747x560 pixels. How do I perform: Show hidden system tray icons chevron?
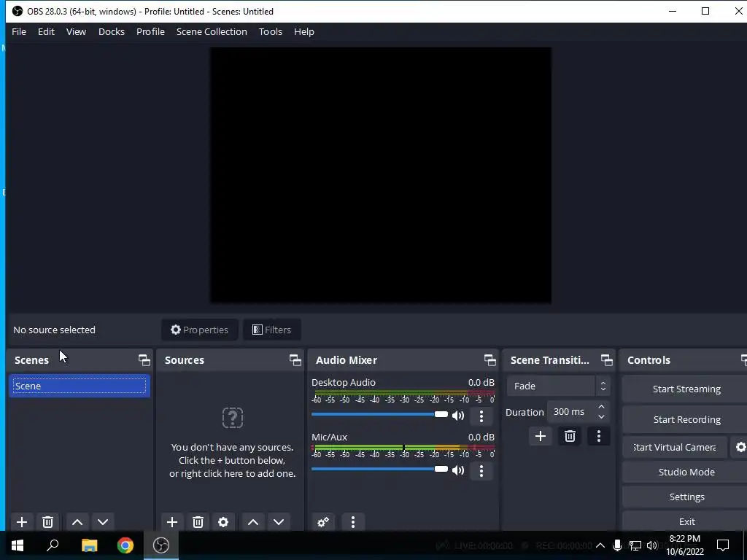coord(600,545)
